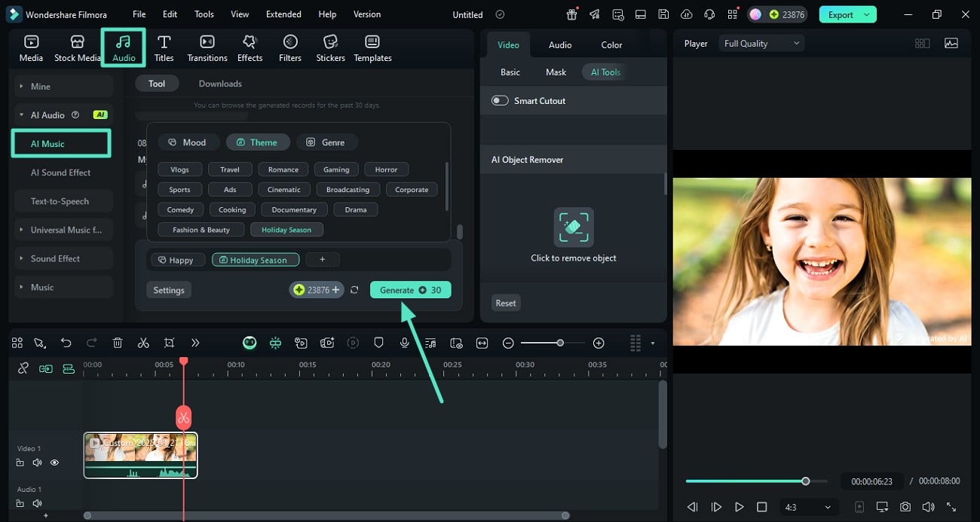Refresh generated music with the refresh icon
The image size is (980, 522).
point(354,290)
